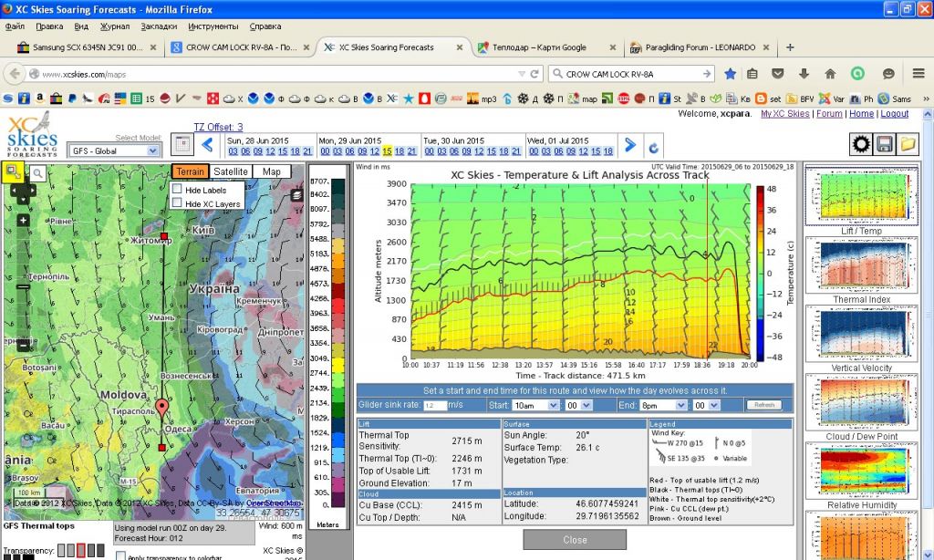Click the forecast refresh arrow icon
This screenshot has width=934, height=560.
tap(653, 146)
